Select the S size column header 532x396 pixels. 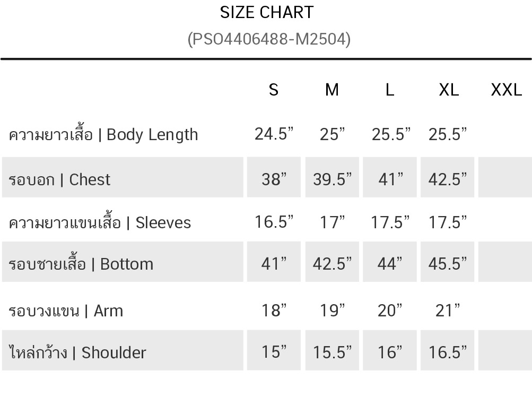click(x=274, y=90)
